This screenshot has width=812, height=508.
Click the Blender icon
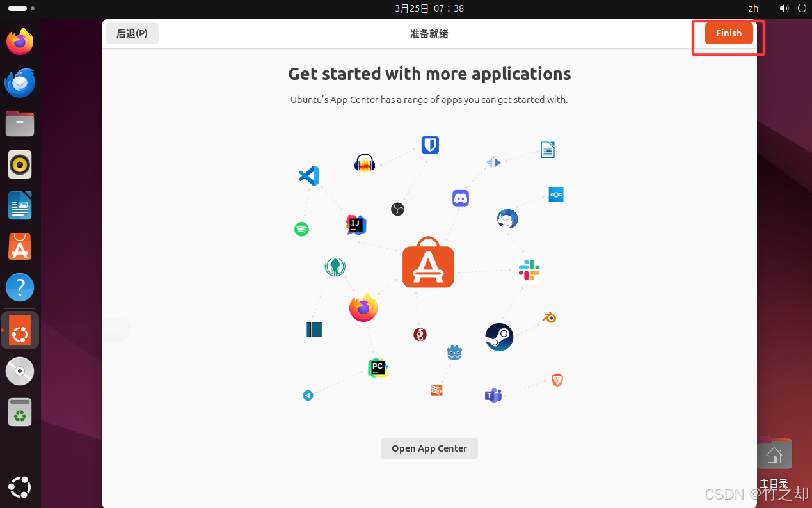pyautogui.click(x=549, y=317)
